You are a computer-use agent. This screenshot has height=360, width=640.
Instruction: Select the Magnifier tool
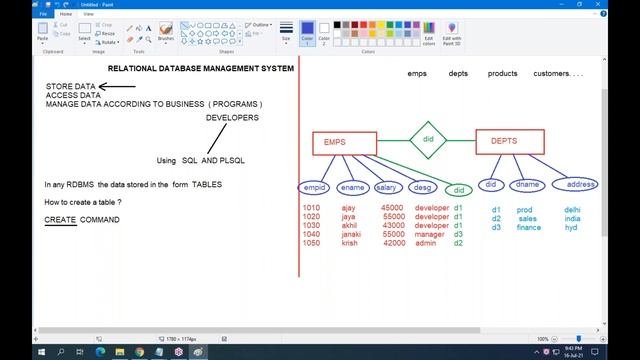tap(149, 39)
